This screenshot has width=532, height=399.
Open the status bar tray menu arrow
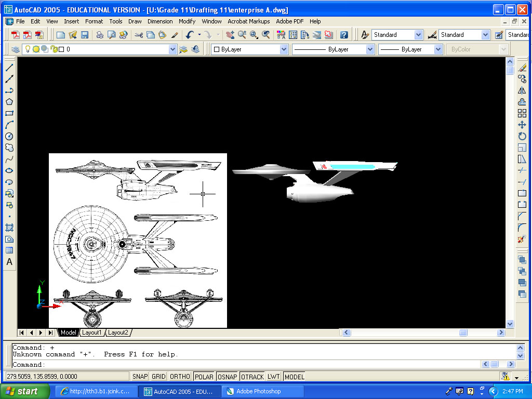click(516, 378)
